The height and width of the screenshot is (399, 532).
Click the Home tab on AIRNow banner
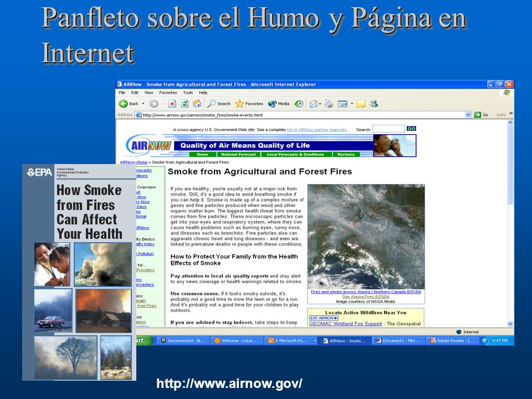click(x=203, y=155)
